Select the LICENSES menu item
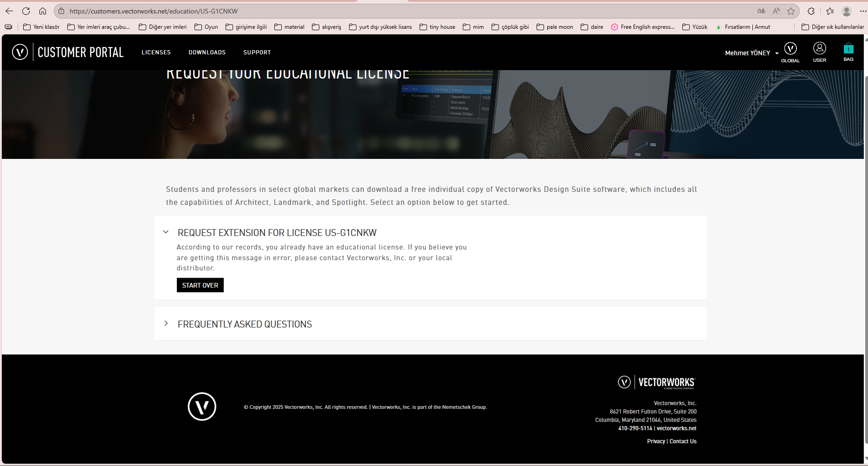The height and width of the screenshot is (466, 868). (x=155, y=52)
